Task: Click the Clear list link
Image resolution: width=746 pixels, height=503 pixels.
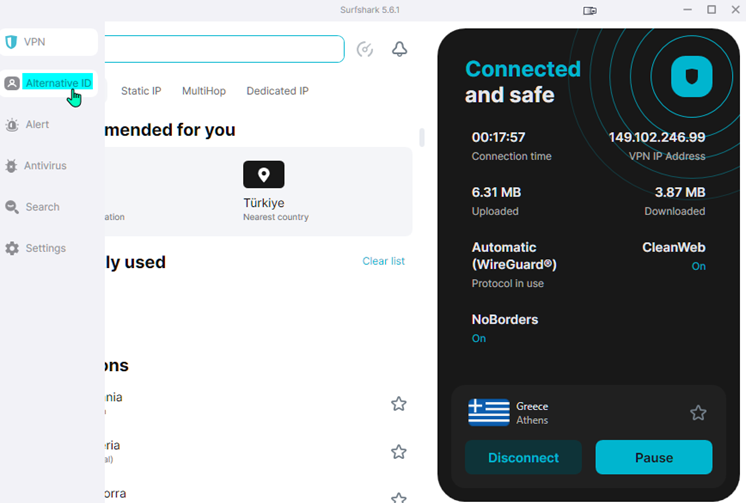Action: click(x=383, y=261)
